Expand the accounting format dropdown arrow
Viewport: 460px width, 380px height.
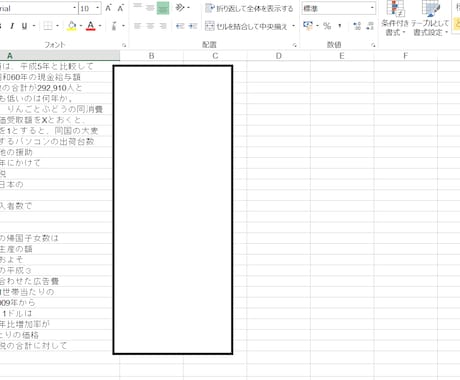click(317, 26)
